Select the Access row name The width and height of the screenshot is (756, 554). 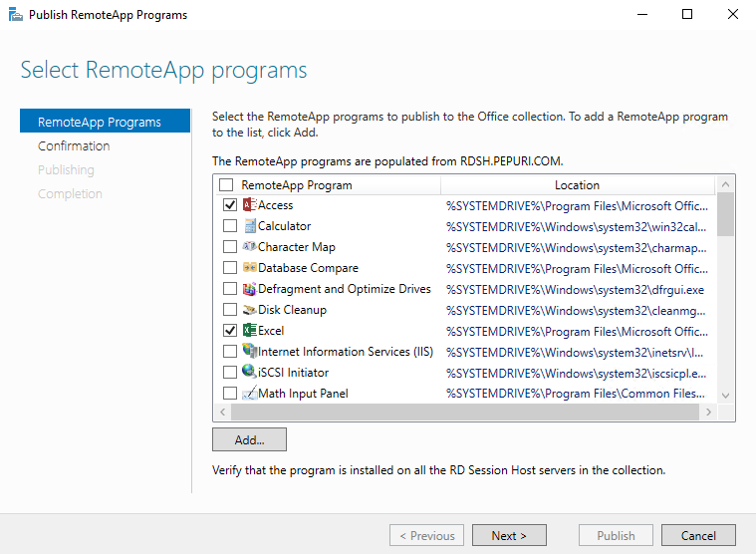pos(275,205)
